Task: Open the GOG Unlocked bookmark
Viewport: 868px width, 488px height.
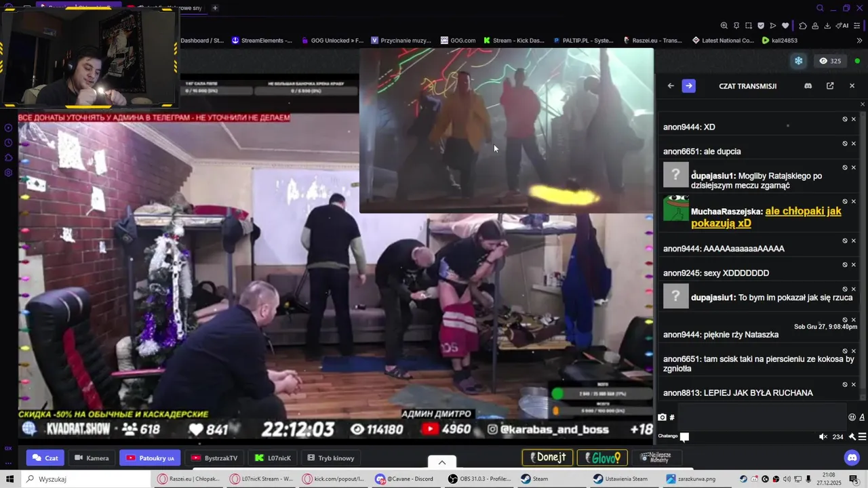Action: click(x=332, y=41)
